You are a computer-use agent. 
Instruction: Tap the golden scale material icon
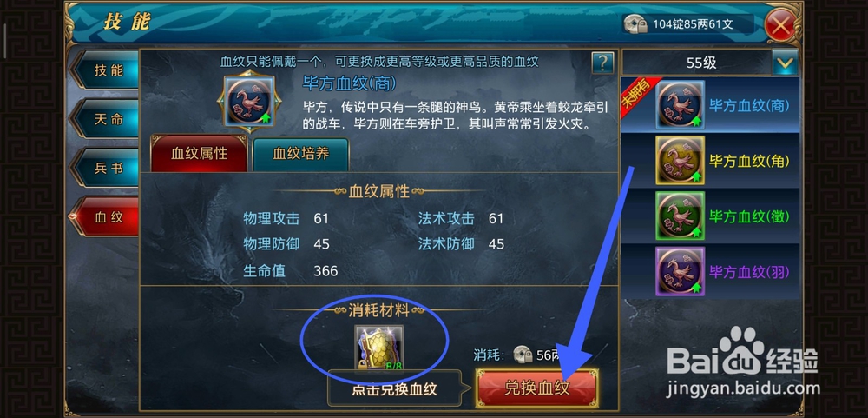(378, 349)
